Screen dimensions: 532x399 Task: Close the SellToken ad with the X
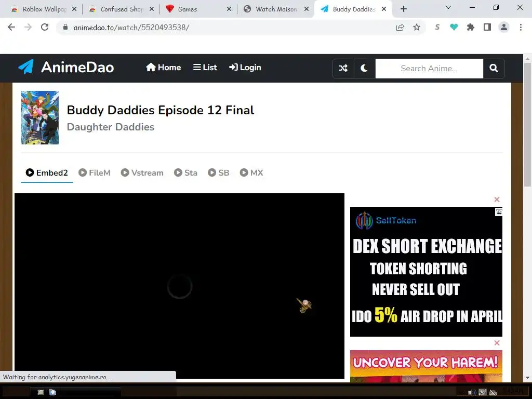click(x=497, y=199)
